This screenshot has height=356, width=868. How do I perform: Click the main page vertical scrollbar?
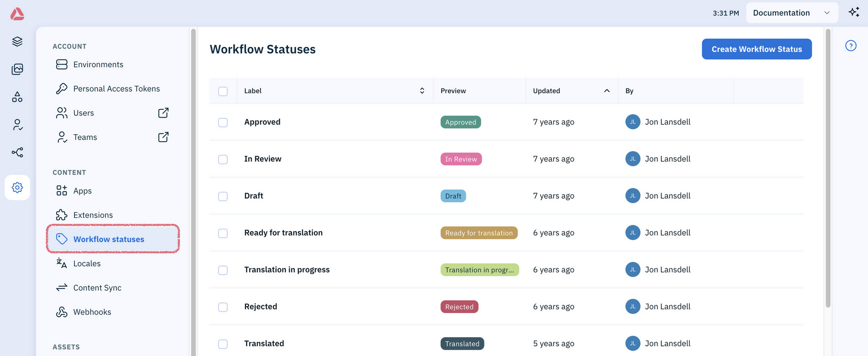[828, 168]
